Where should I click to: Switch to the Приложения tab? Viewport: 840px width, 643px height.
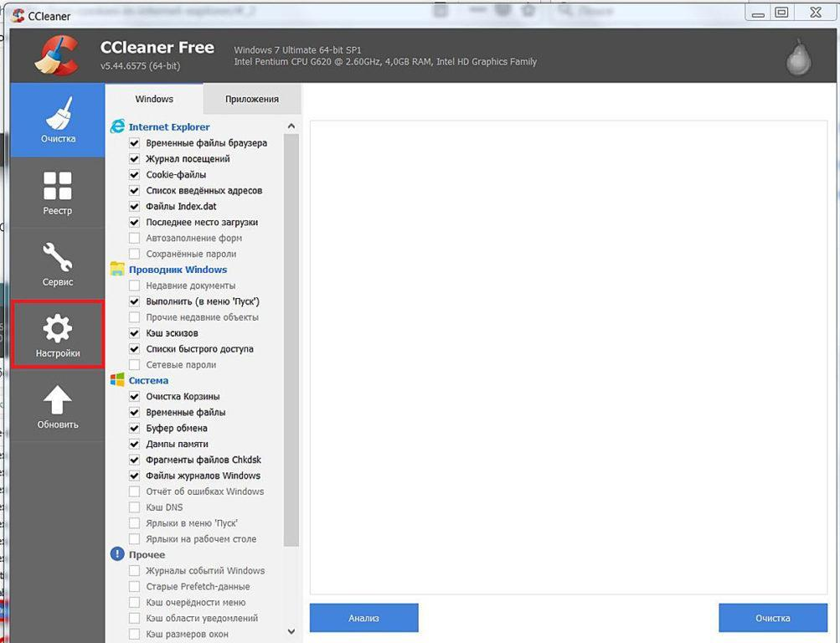[252, 99]
